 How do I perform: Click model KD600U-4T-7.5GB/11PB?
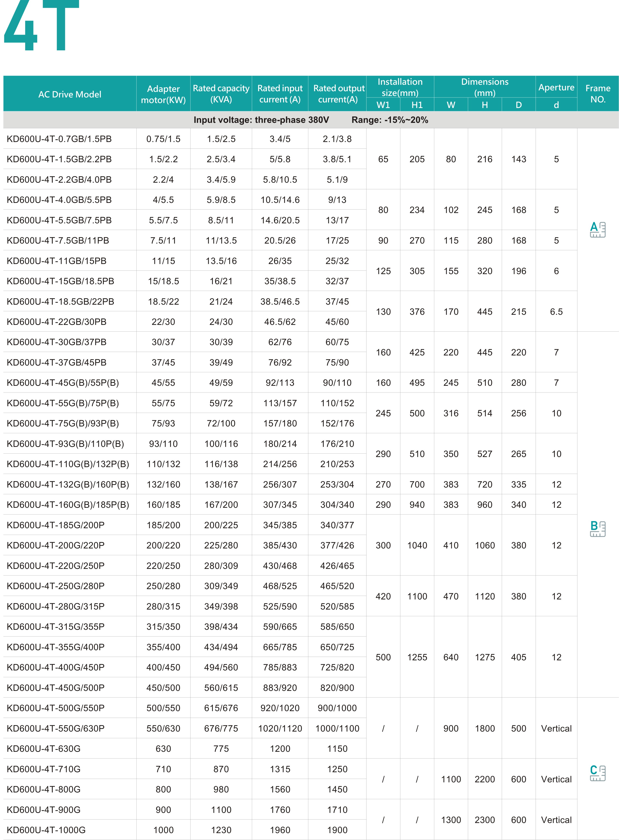tap(58, 241)
